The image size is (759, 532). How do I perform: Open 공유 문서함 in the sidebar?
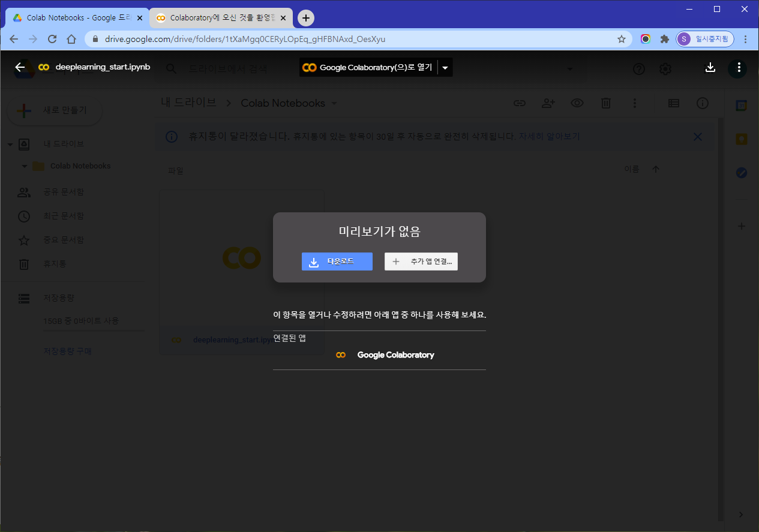click(64, 192)
